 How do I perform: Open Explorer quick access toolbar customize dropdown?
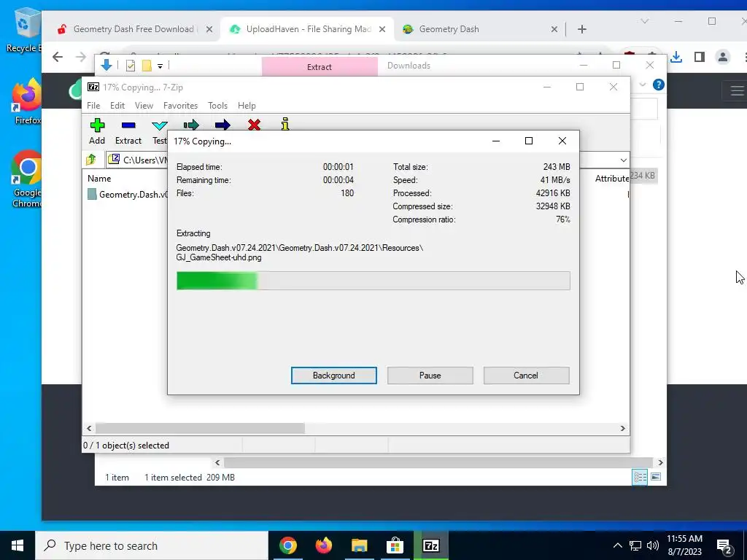pos(160,66)
